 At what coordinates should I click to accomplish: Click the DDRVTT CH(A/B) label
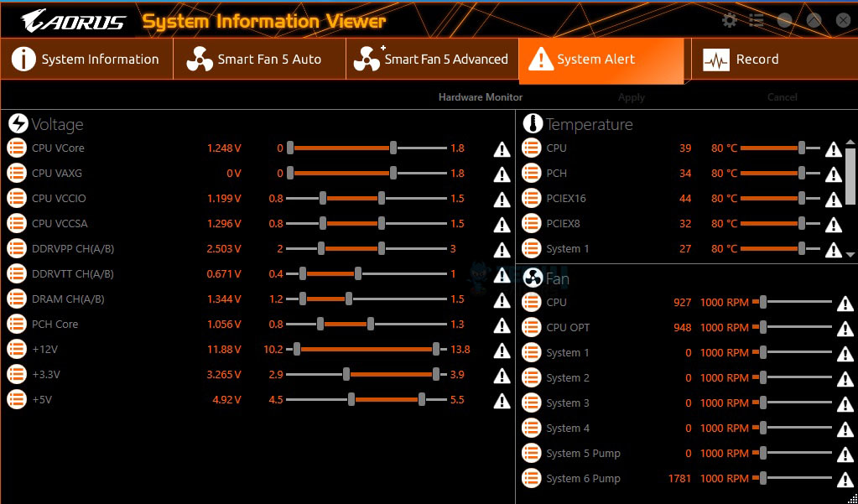coord(73,273)
